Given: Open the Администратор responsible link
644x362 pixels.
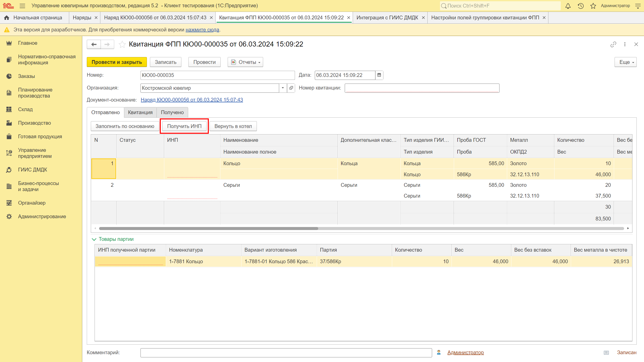Looking at the screenshot, I should (x=465, y=353).
